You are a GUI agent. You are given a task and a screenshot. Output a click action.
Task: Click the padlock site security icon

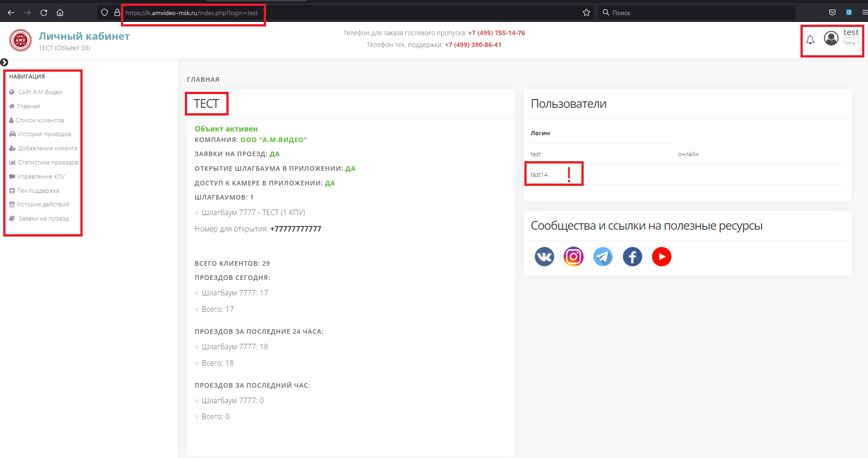click(117, 13)
